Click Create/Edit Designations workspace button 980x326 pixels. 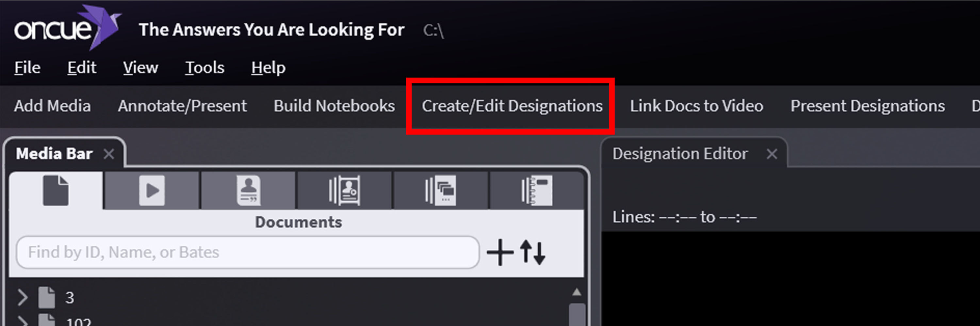point(512,106)
